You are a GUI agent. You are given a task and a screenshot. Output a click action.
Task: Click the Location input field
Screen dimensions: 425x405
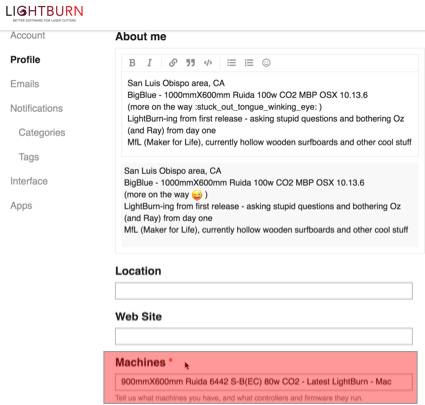click(264, 291)
